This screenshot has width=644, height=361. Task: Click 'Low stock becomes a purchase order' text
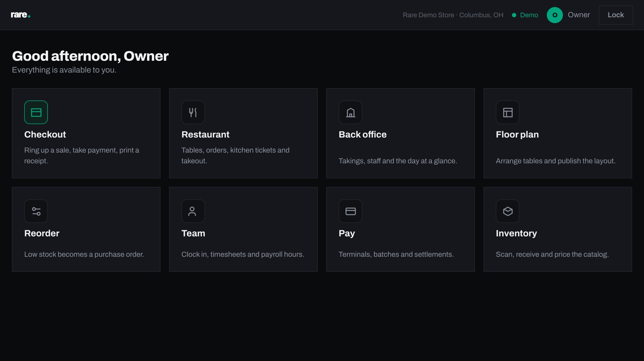pyautogui.click(x=84, y=254)
